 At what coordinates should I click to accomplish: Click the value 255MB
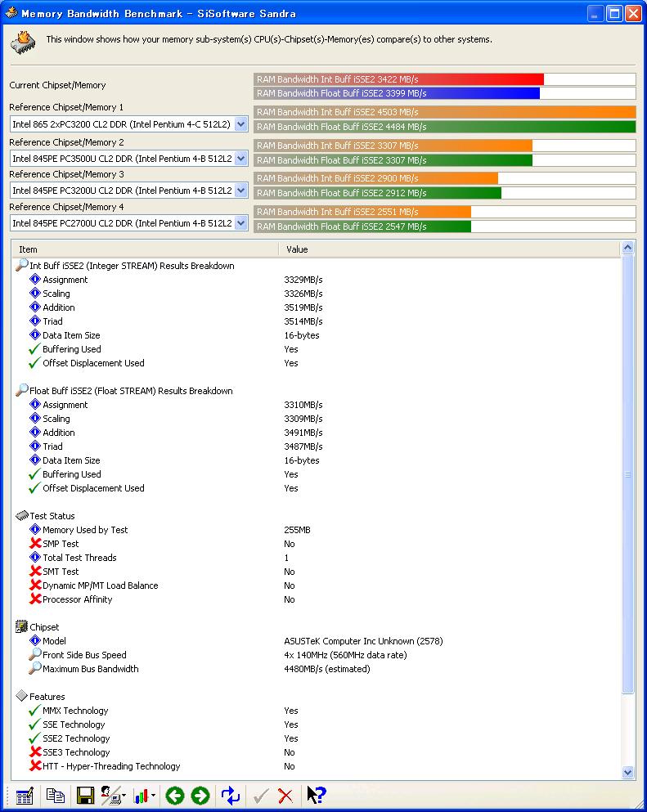point(298,530)
